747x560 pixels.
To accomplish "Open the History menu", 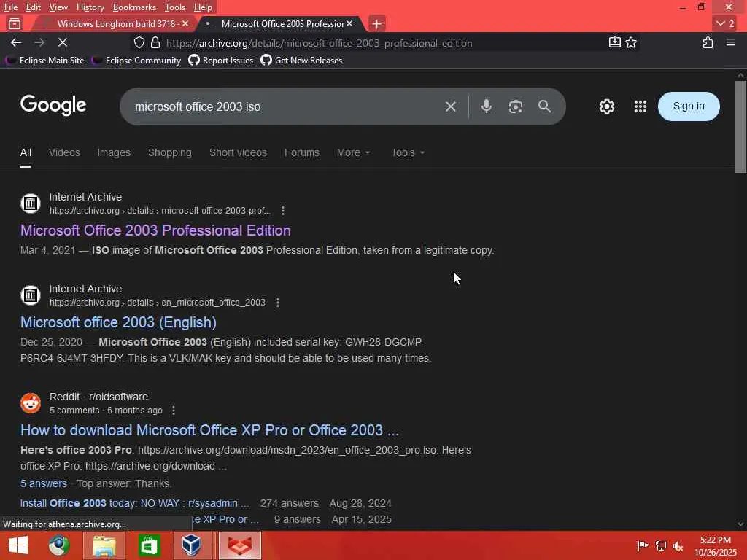I will click(x=90, y=7).
